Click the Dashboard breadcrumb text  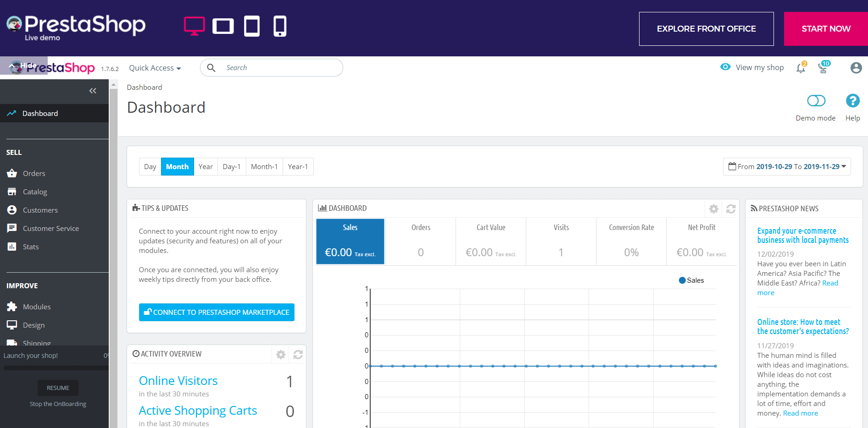145,87
